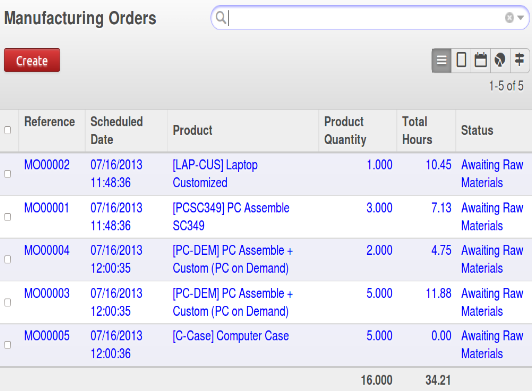Click total hours value 4.75

coord(441,250)
